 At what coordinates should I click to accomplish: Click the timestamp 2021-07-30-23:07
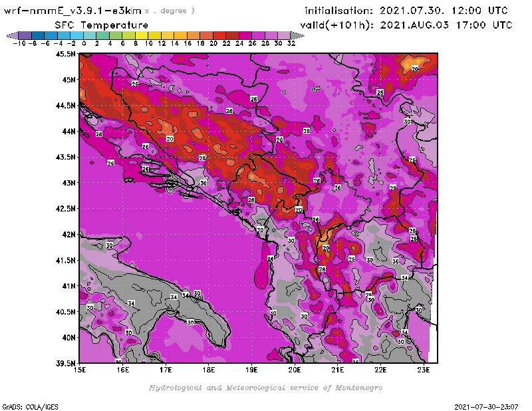click(x=486, y=407)
